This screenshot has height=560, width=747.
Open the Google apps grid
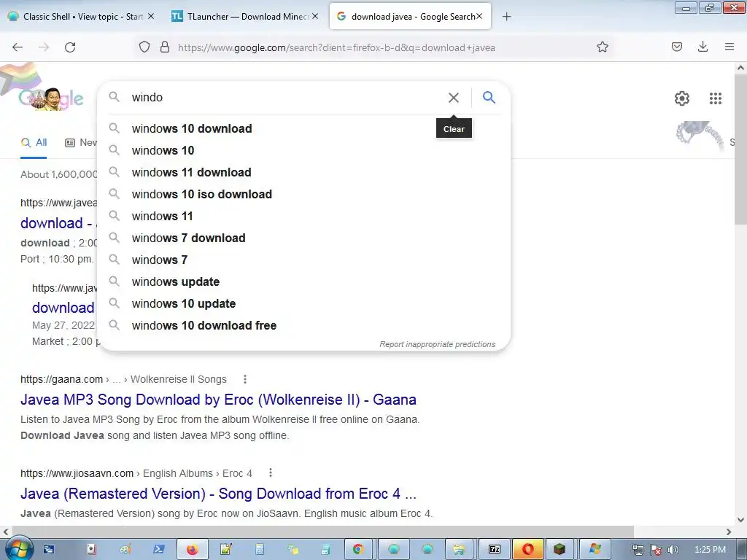(x=715, y=98)
